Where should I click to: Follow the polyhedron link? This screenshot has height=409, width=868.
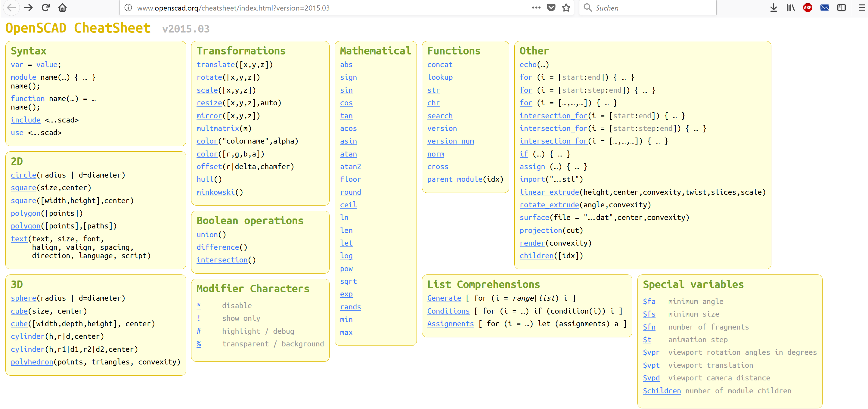[x=32, y=362]
